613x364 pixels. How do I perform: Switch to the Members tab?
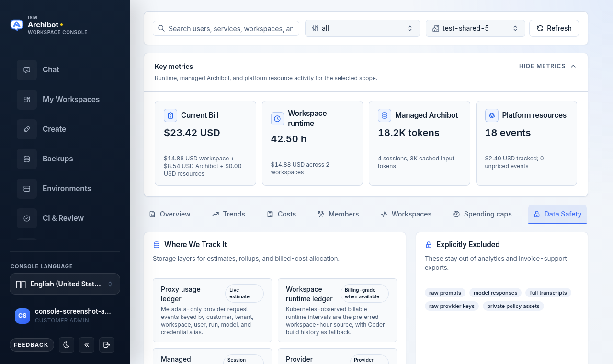point(338,214)
